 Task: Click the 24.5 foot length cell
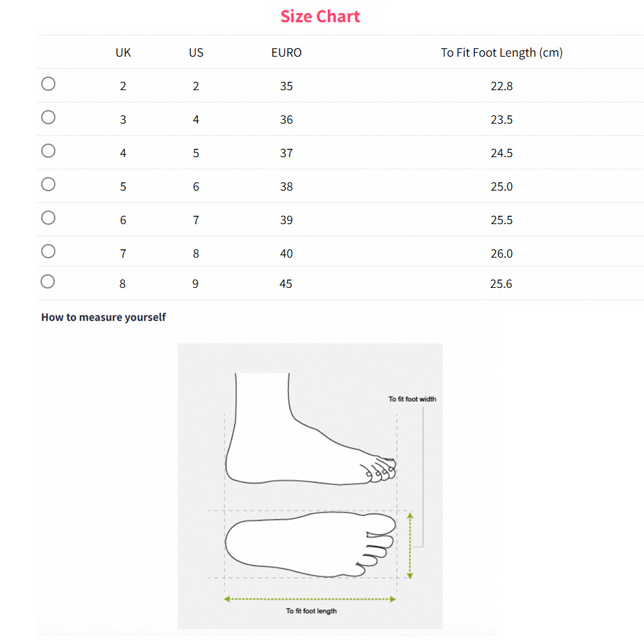pos(502,153)
